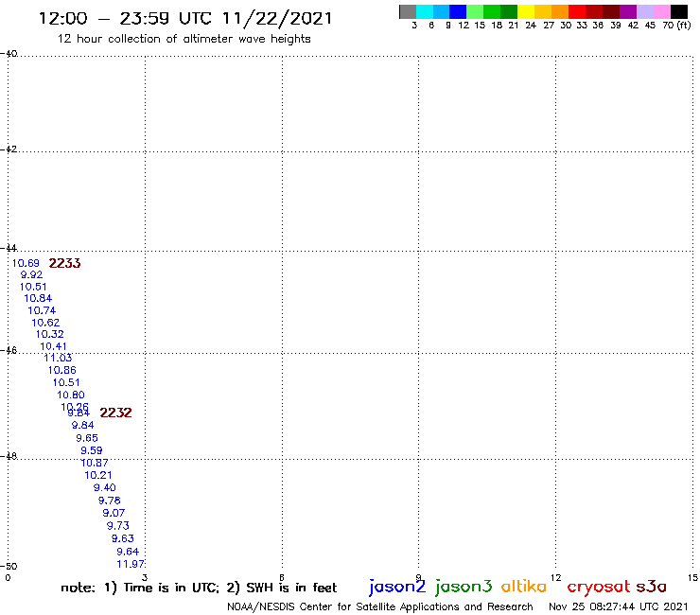Select the longitude axis label 6

pyautogui.click(x=282, y=577)
